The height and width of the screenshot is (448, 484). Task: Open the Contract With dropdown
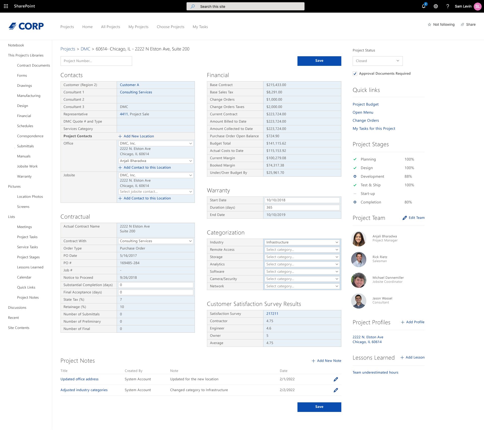pyautogui.click(x=156, y=241)
